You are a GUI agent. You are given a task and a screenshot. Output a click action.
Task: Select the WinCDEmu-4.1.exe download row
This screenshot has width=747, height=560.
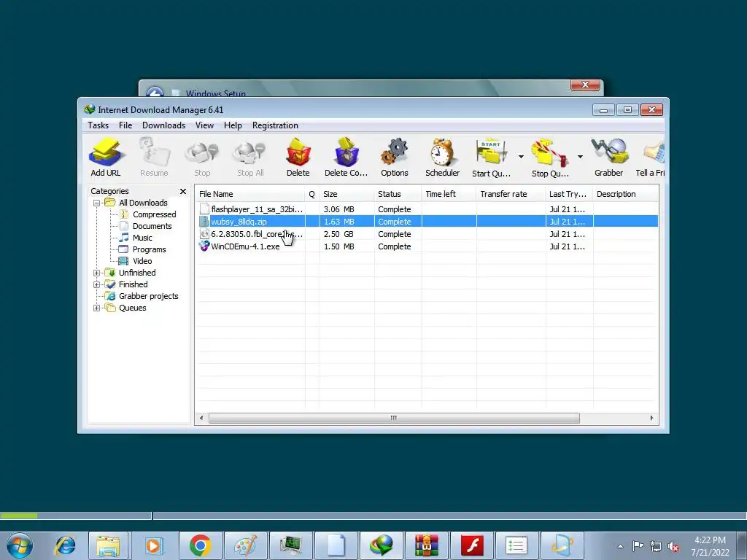tap(427, 246)
